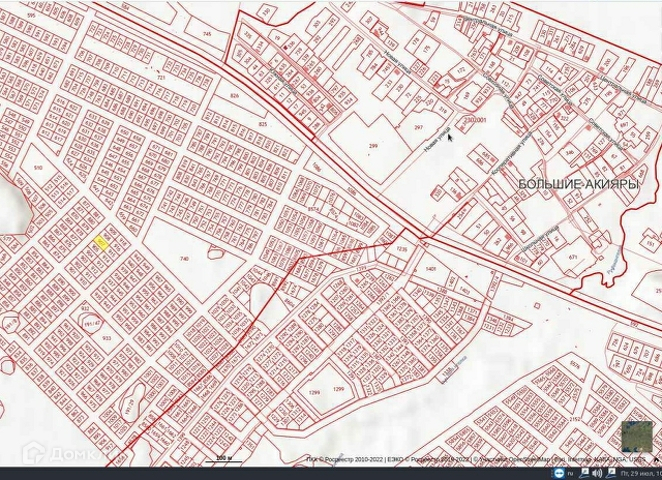Click the 200 м scale bar
Screen dimensions: 662x480
click(223, 457)
